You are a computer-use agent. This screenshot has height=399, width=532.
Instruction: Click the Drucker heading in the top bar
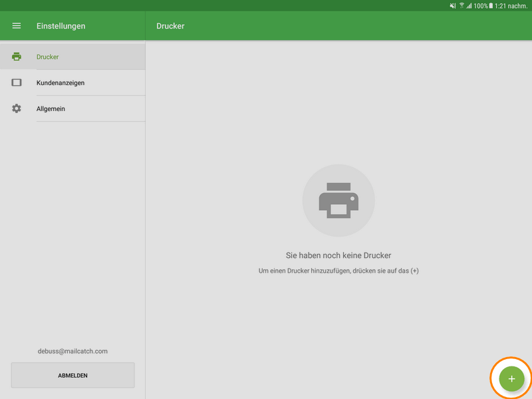(x=170, y=27)
